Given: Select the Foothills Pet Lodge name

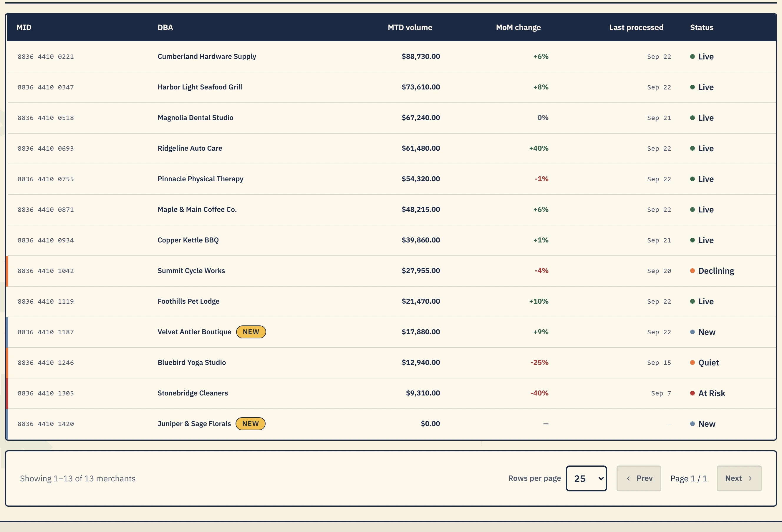Looking at the screenshot, I should click(x=188, y=301).
